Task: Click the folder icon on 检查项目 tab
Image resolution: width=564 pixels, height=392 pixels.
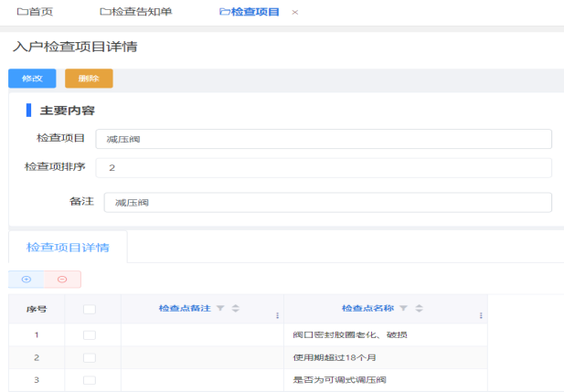Action: [x=225, y=12]
